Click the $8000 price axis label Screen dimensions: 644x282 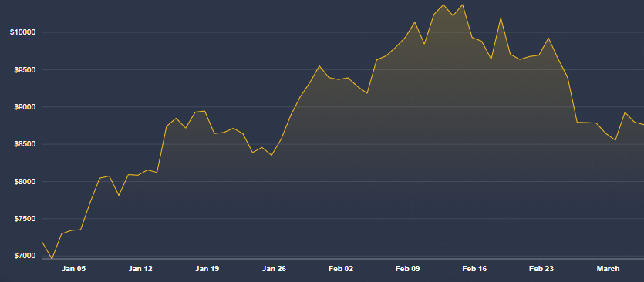(24, 182)
